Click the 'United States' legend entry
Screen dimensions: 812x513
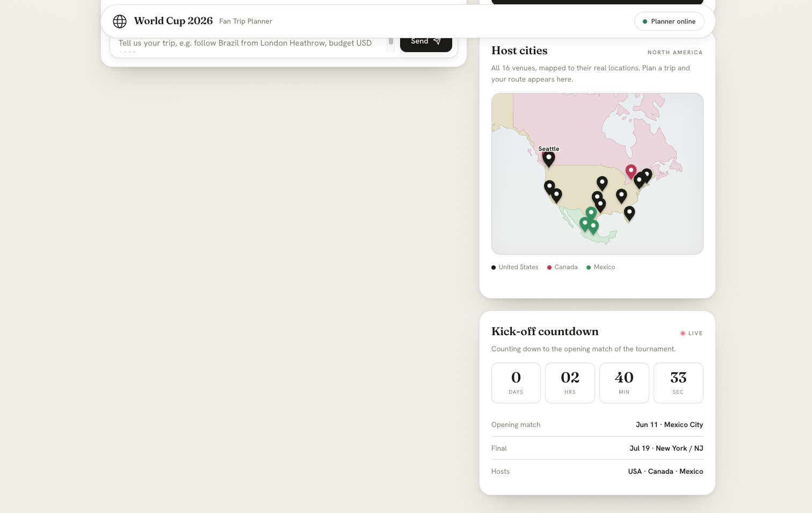(514, 267)
